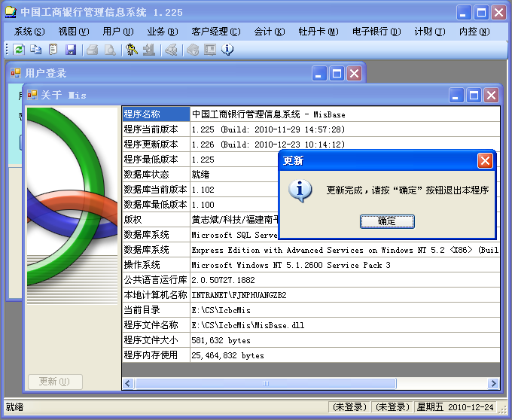Select the 数据库当前版本 row label
Viewport: 512px width, 420px height.
click(x=156, y=189)
